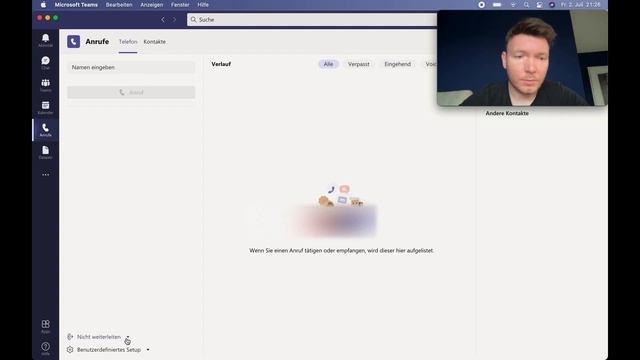
Task: Open macOS Spotlight search icon
Action: pyautogui.click(x=527, y=5)
